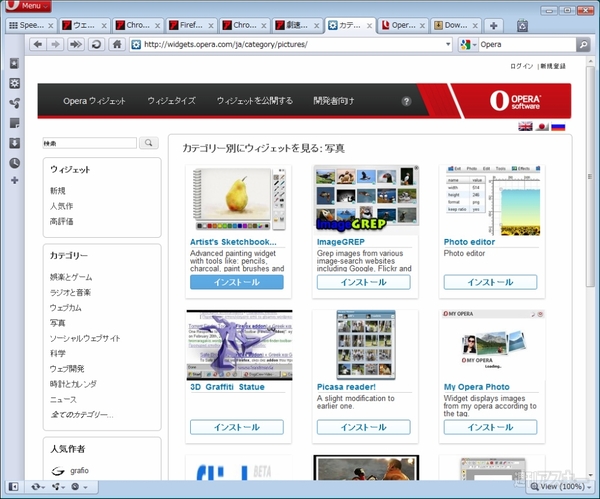Switch to the Firef... tab
Viewport: 600px width, 499px height.
191,26
